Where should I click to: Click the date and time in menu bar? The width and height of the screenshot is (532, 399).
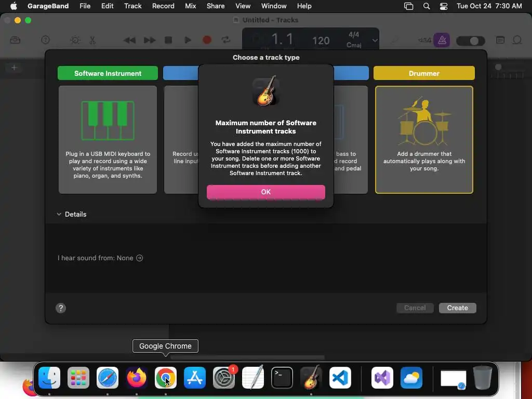point(489,6)
